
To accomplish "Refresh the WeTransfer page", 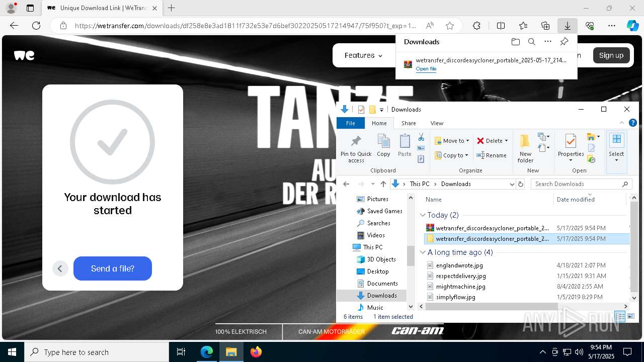I will tap(36, 26).
